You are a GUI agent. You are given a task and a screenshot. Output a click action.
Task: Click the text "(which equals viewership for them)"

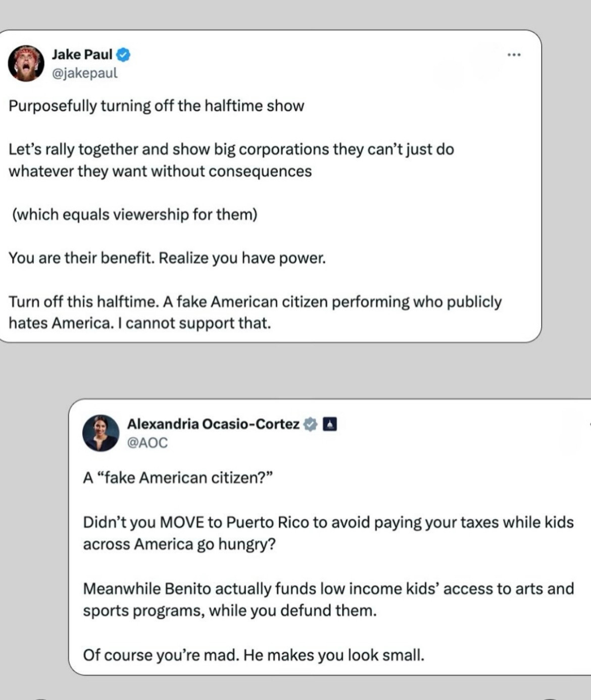pyautogui.click(x=134, y=215)
